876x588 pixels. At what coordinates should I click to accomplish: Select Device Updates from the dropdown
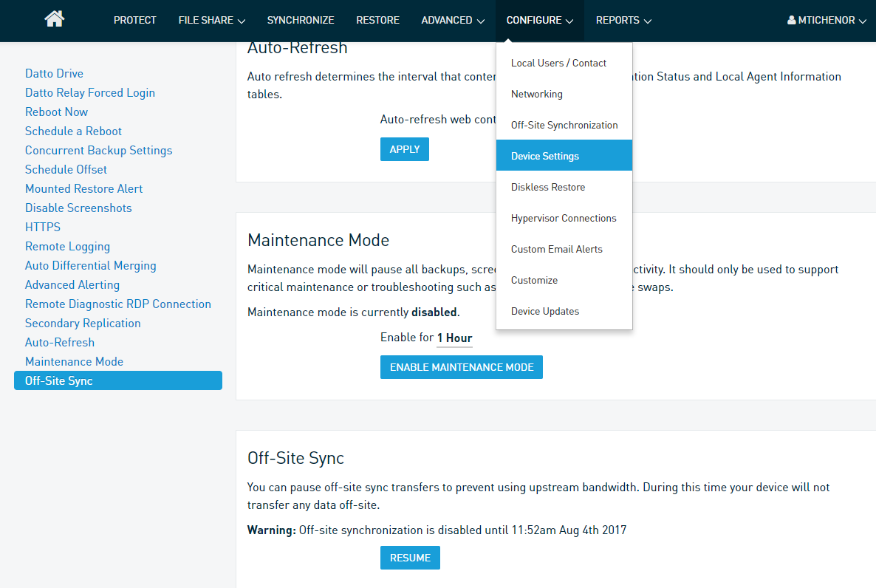pyautogui.click(x=545, y=311)
